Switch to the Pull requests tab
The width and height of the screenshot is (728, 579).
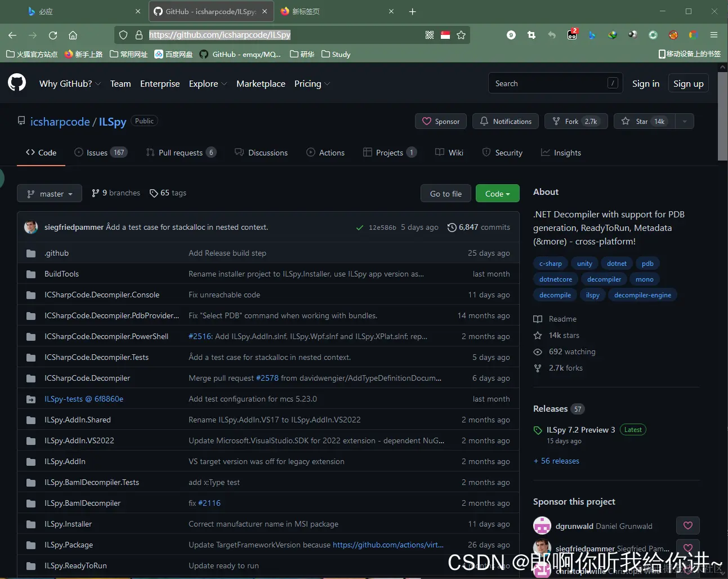coord(181,153)
